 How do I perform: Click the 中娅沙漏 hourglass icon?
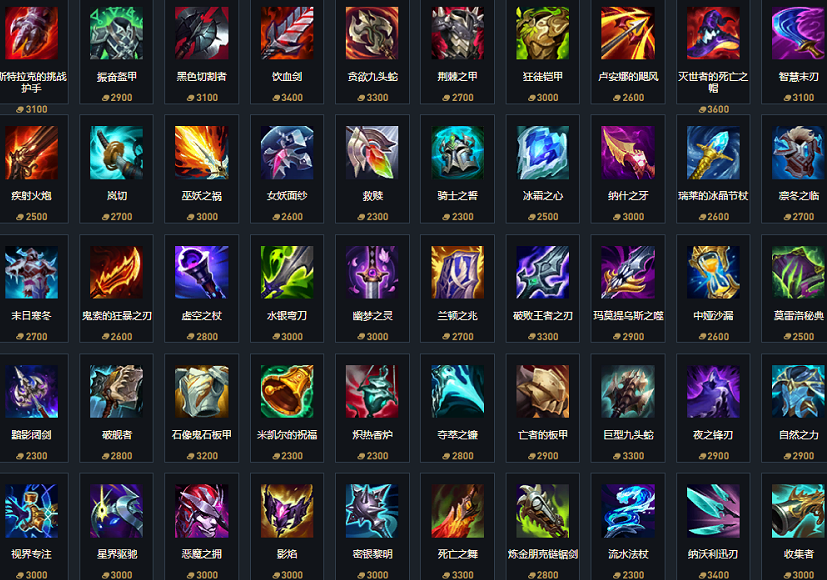click(713, 272)
